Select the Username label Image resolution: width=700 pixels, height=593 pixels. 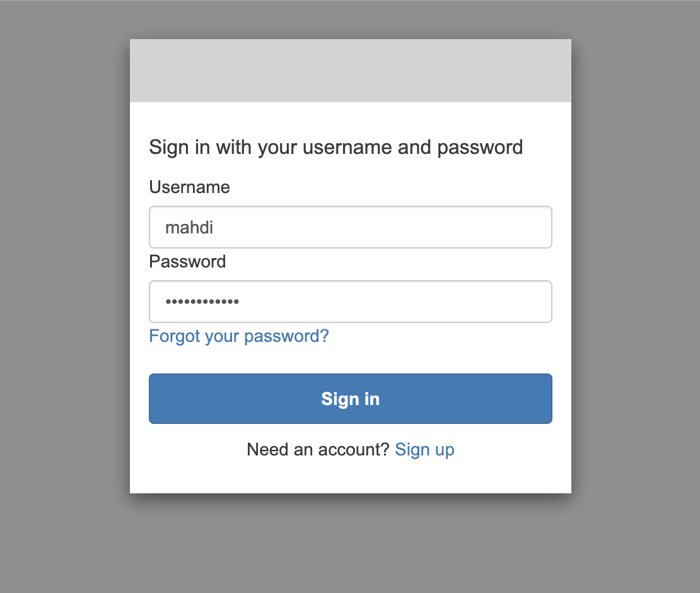[x=189, y=187]
